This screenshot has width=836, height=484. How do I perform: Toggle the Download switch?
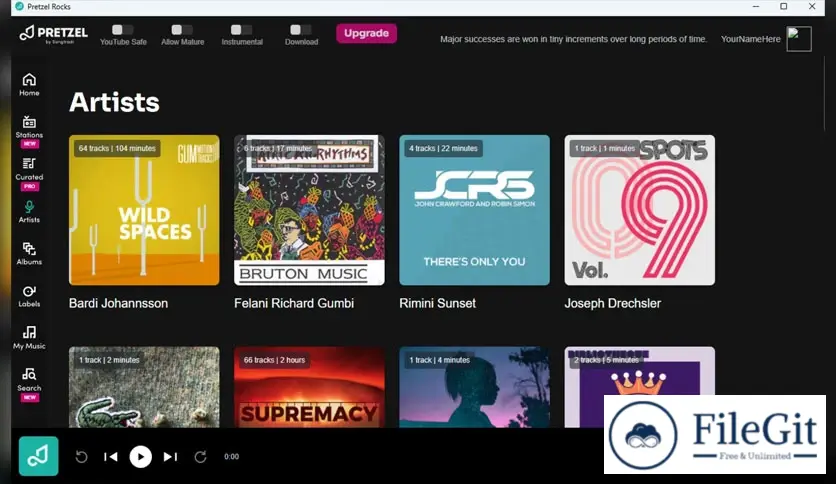[301, 30]
